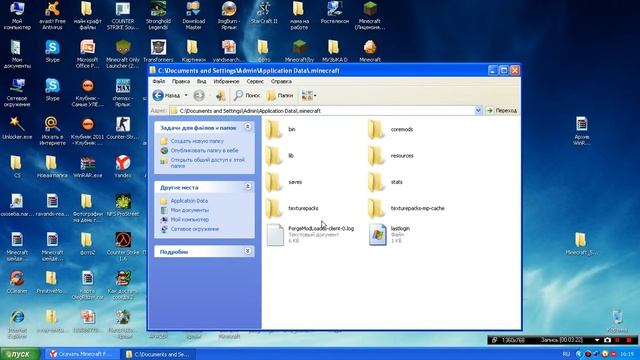Expand the address bar dropdown arrow

click(x=478, y=110)
